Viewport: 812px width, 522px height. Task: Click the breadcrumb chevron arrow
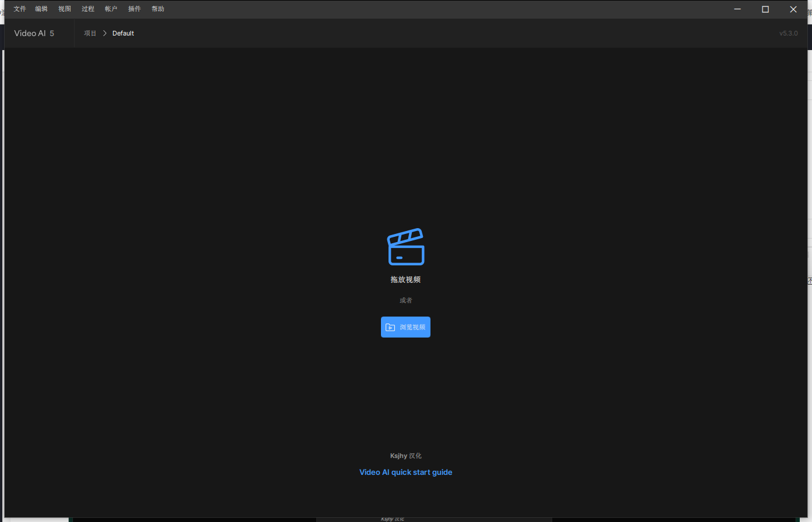click(x=105, y=33)
